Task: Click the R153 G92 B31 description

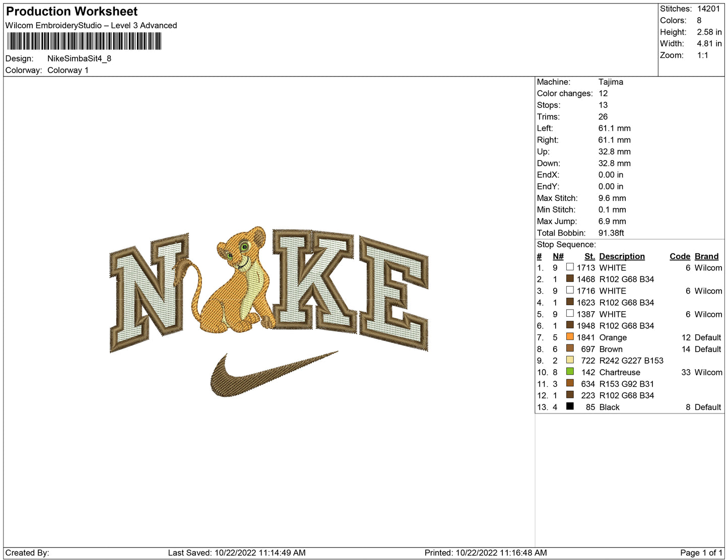Action: 627,384
